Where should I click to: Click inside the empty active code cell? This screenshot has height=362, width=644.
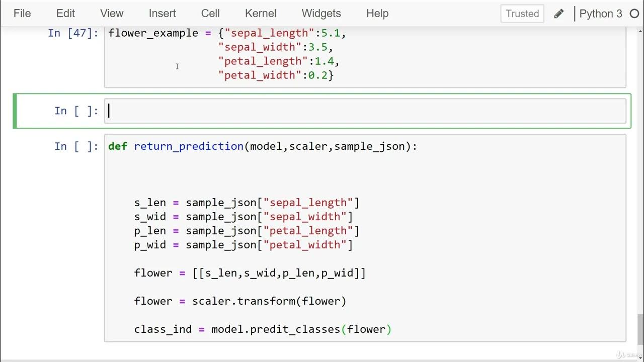(x=365, y=111)
